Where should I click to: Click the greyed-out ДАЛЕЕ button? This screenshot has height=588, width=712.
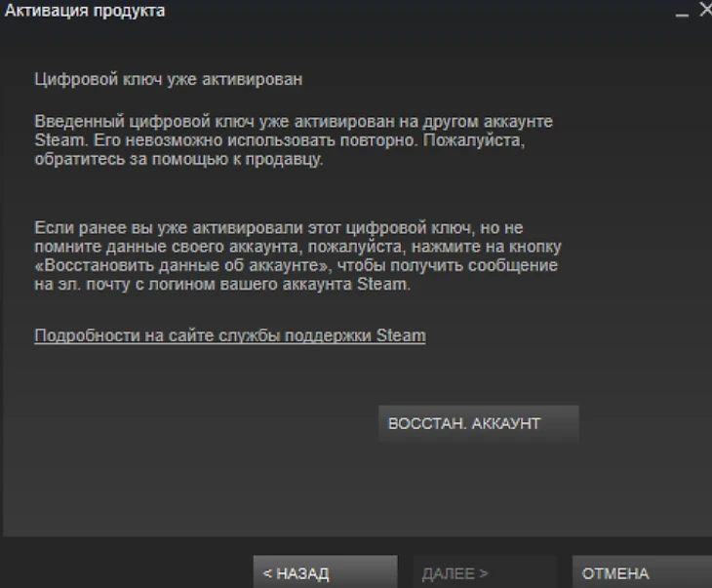coord(485,572)
